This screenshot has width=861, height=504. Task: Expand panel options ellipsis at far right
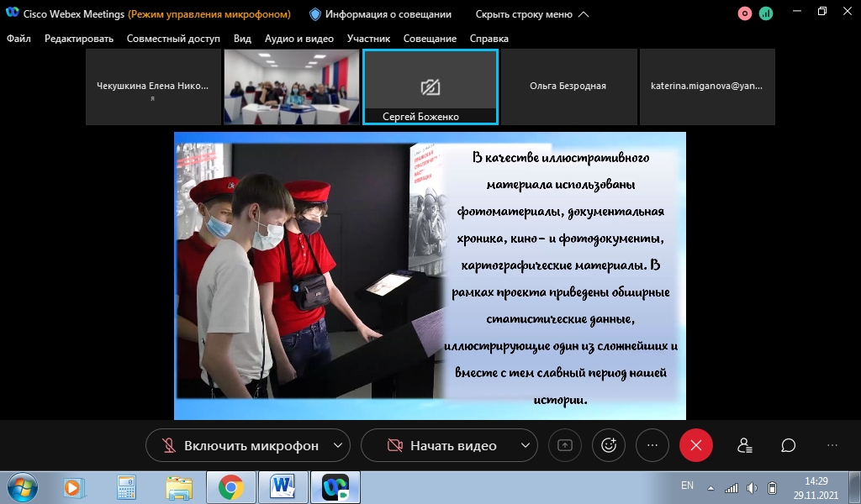(832, 445)
